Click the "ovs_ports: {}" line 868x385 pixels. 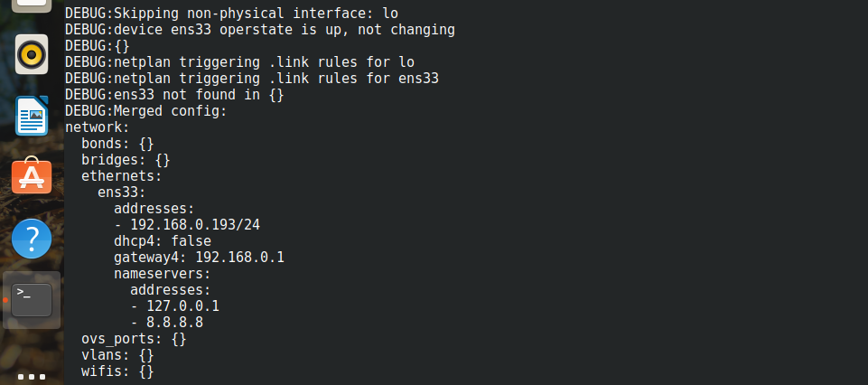coord(134,339)
